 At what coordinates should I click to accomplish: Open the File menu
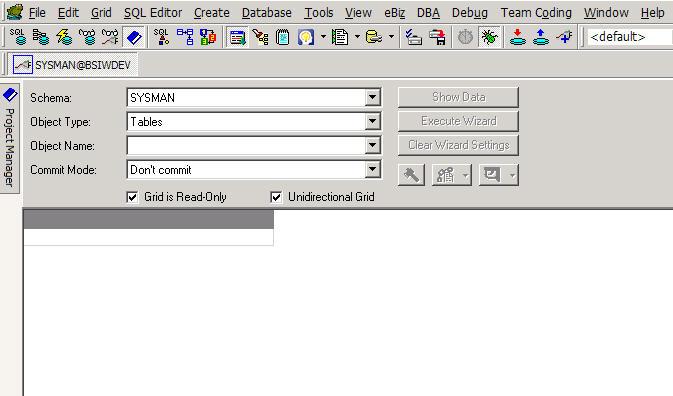click(37, 13)
